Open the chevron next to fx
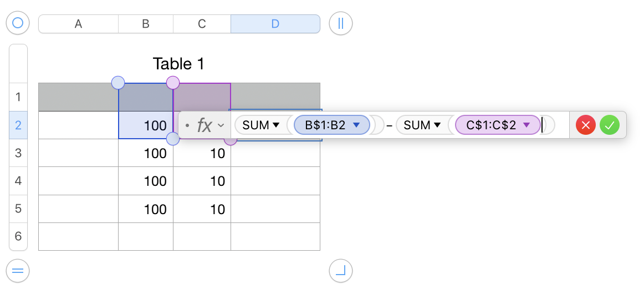Screen dimensions: 644x304 (x=221, y=125)
